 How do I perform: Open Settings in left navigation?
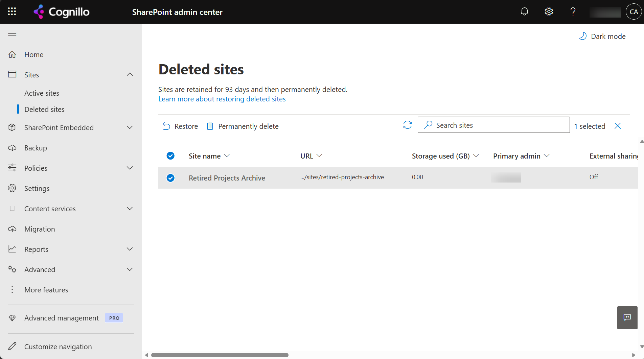[x=37, y=188]
